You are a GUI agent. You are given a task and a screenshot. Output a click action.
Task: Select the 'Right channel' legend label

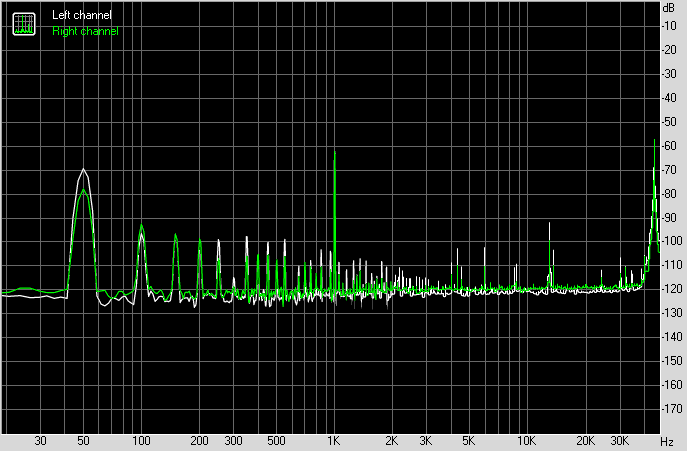pyautogui.click(x=85, y=31)
